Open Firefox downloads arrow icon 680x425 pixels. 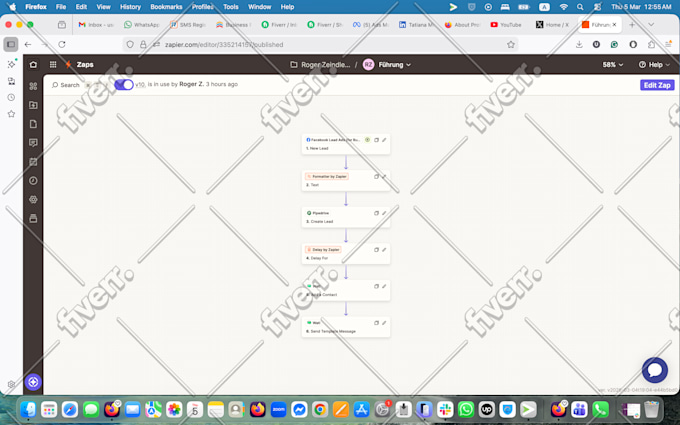579,44
